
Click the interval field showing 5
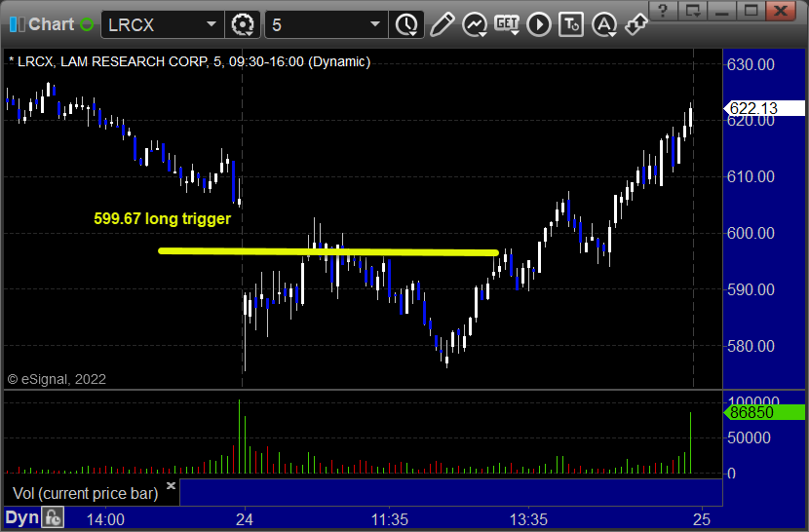coord(327,24)
